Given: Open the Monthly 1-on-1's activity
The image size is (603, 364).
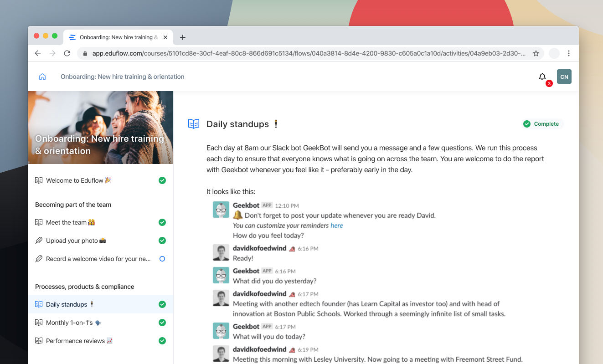Looking at the screenshot, I should pos(100,323).
